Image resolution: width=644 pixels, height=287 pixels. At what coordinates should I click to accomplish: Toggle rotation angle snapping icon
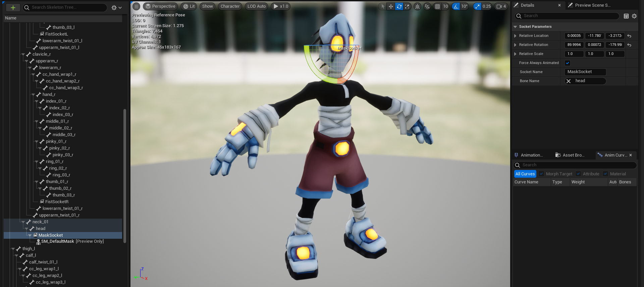[456, 6]
